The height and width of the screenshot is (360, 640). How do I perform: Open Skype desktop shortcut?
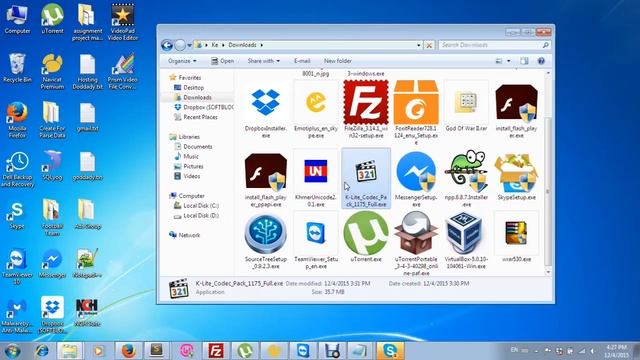coord(17,215)
